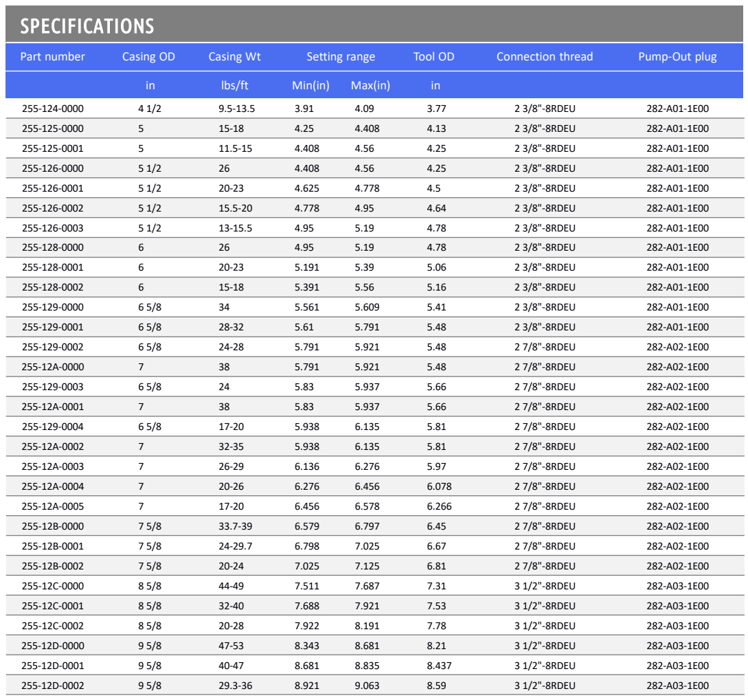Image resolution: width=748 pixels, height=700 pixels.
Task: Select pump-out plug in 255-12C-0000 row
Action: [677, 586]
